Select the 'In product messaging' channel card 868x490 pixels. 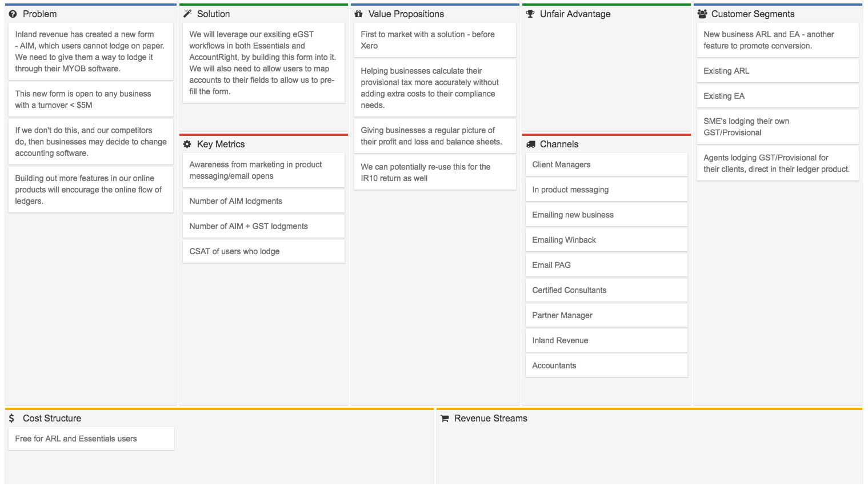[x=606, y=190]
